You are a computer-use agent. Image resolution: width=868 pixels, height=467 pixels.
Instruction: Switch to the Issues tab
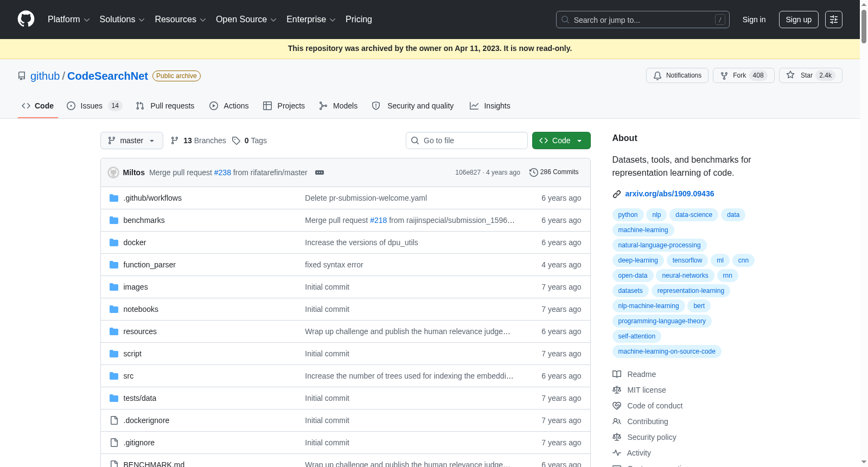coord(94,106)
